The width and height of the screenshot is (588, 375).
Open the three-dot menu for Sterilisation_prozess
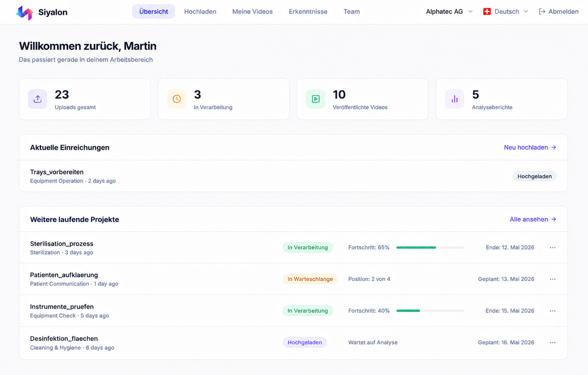[x=552, y=247]
